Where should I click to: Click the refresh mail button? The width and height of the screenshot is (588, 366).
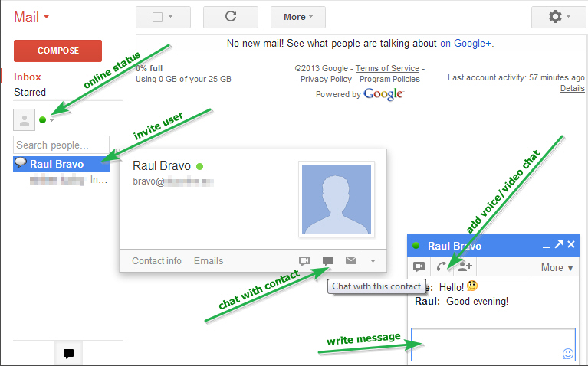(231, 17)
